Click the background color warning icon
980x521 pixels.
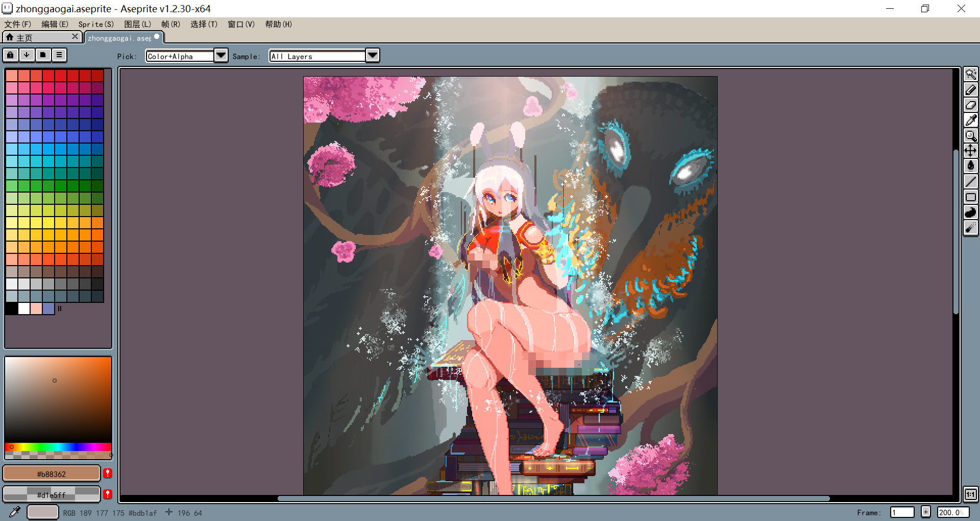[107, 494]
